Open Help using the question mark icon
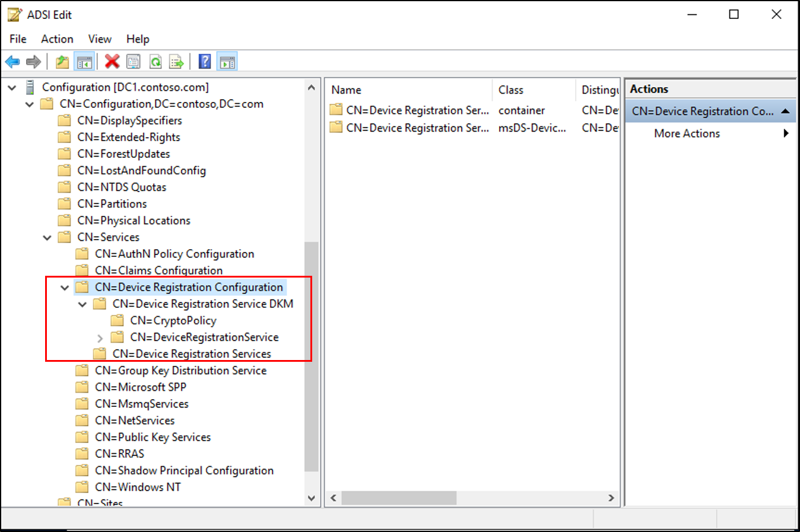Viewport: 800px width, 532px height. pyautogui.click(x=204, y=61)
